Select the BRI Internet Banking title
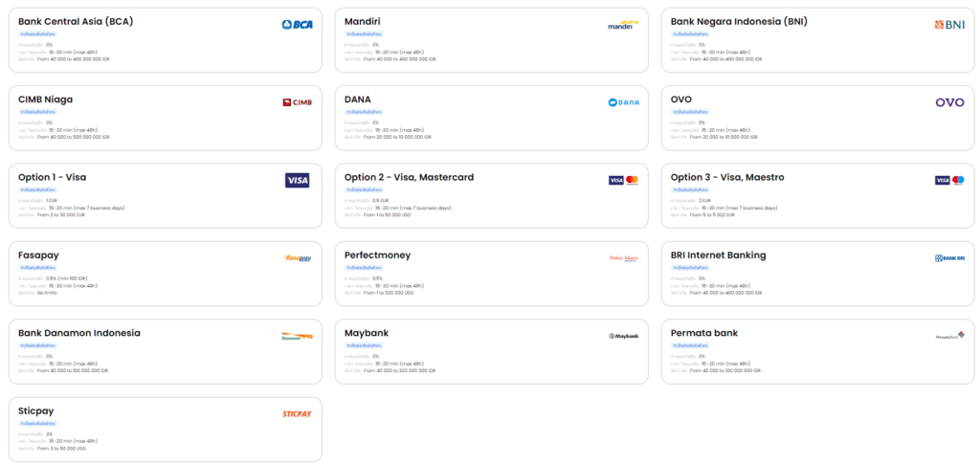 718,255
